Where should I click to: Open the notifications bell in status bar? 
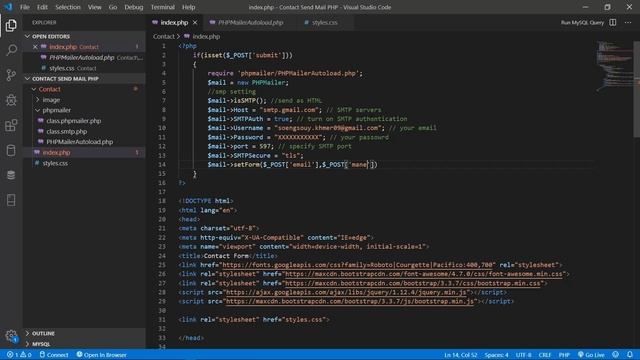point(630,355)
